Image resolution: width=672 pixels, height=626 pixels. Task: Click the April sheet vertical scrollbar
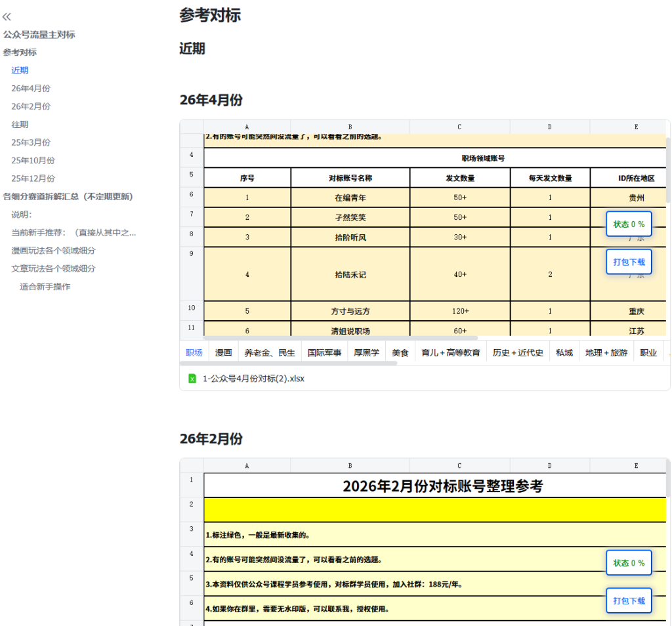[x=668, y=170]
